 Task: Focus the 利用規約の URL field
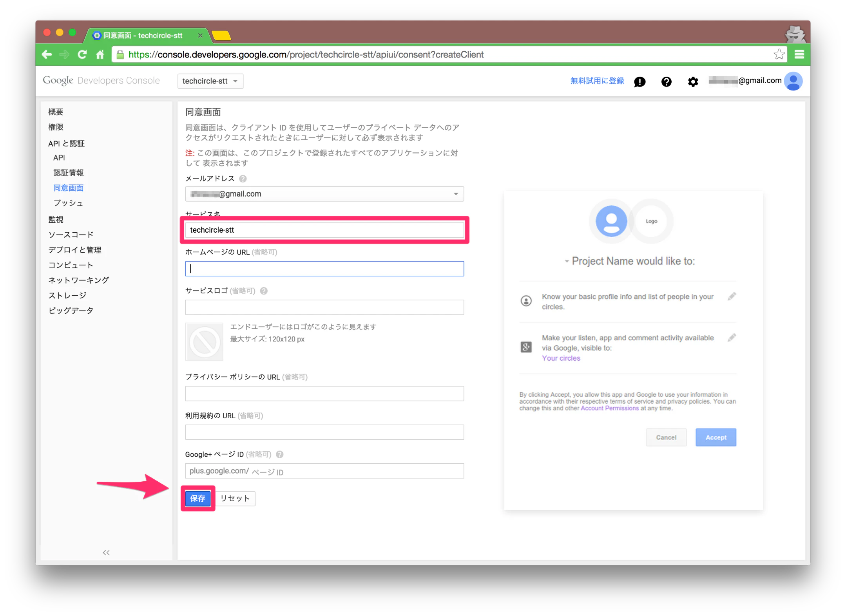point(324,432)
